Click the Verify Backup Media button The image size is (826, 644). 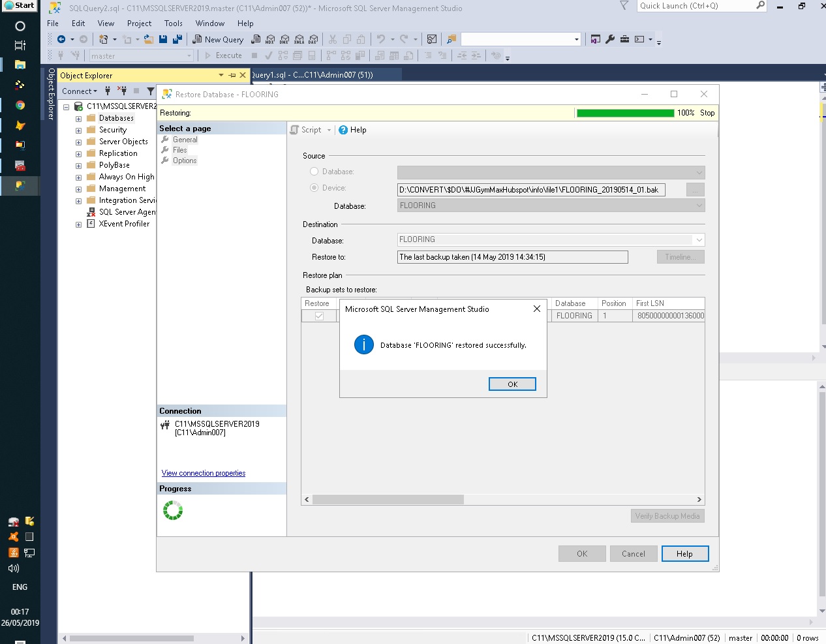667,516
